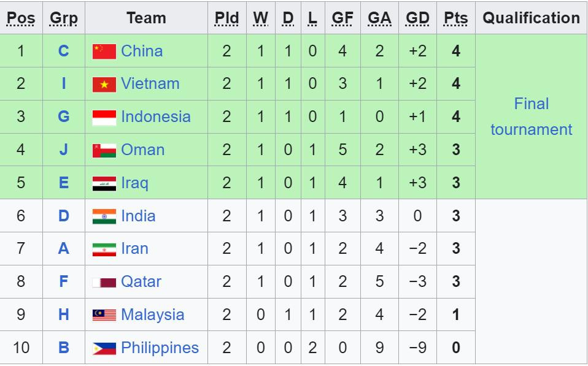Click the Oman flag icon
588x366 pixels.
[104, 151]
